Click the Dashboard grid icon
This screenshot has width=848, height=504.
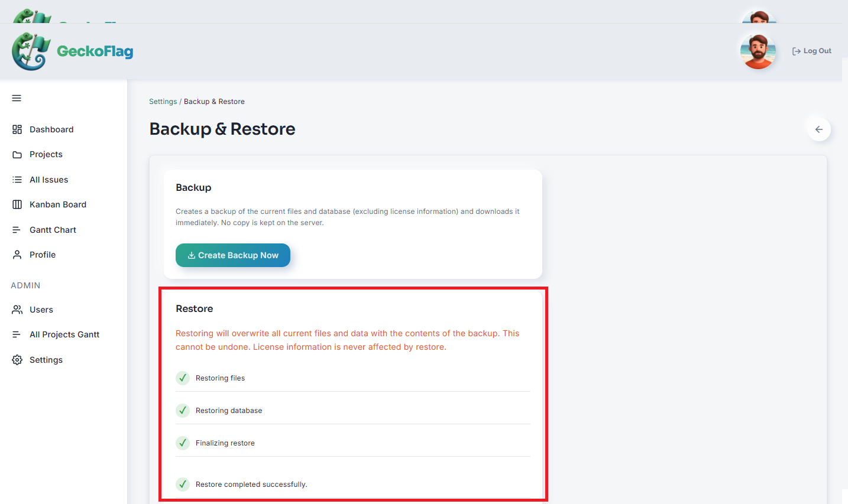(x=17, y=129)
